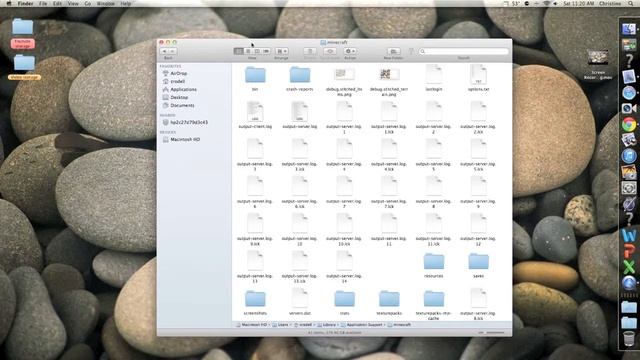Open the File menu
The height and width of the screenshot is (360, 640).
(43, 3)
